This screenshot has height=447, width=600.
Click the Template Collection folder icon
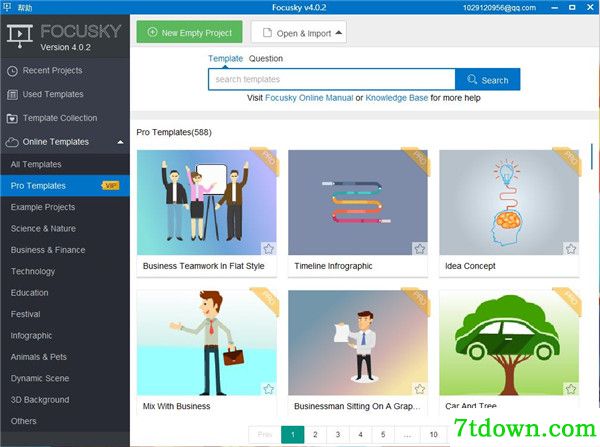click(12, 118)
